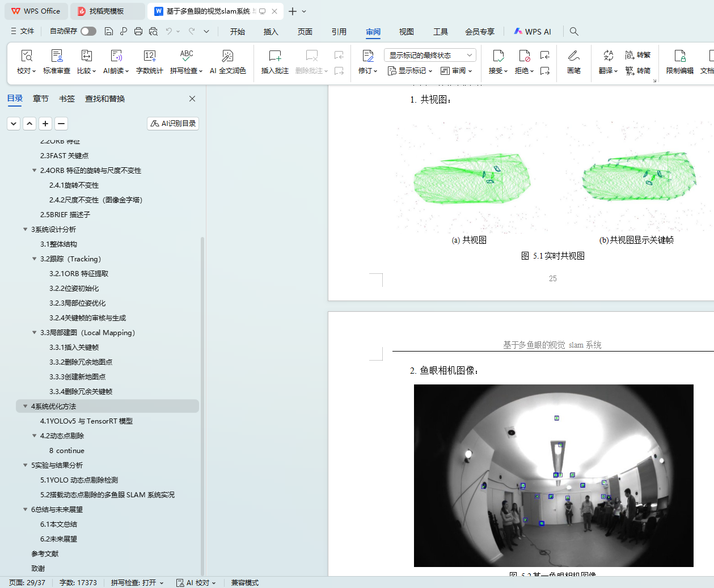Switch to the 视图 ribbon tab
The height and width of the screenshot is (588, 714).
coord(406,32)
